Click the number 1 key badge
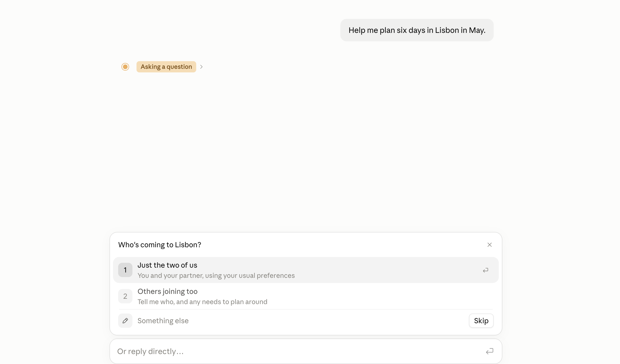The image size is (620, 364). point(125,270)
